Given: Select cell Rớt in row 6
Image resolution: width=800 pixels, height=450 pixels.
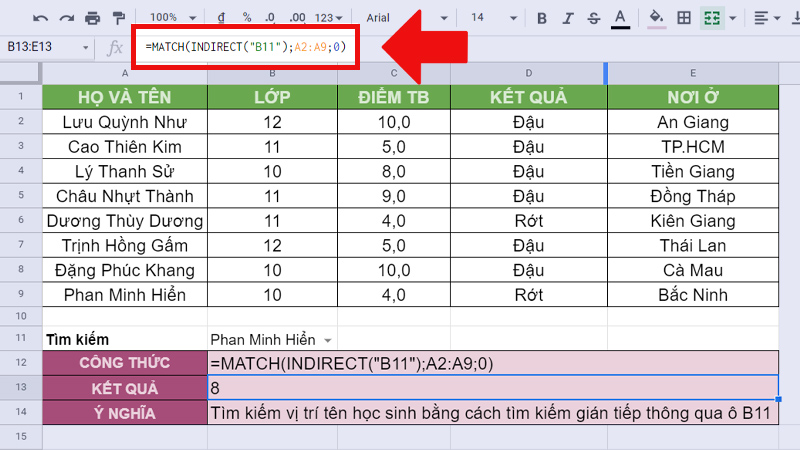Looking at the screenshot, I should 529,220.
